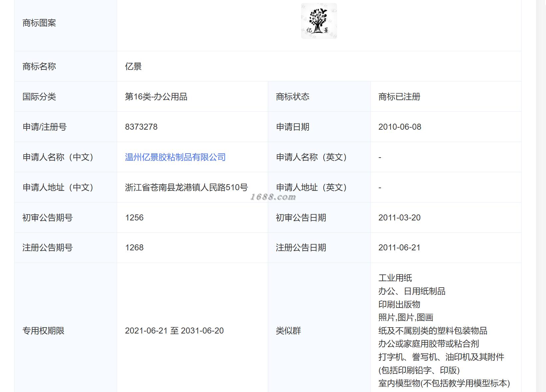Select the 室内模型物(不包括教学用模型标本) entry
The image size is (546, 392).
pos(444,383)
